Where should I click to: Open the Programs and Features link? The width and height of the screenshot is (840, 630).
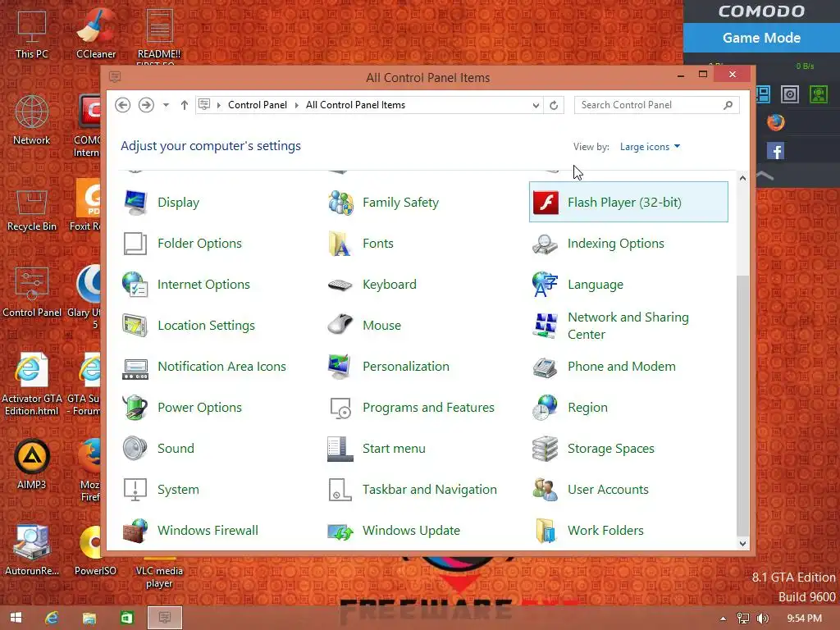pyautogui.click(x=428, y=408)
